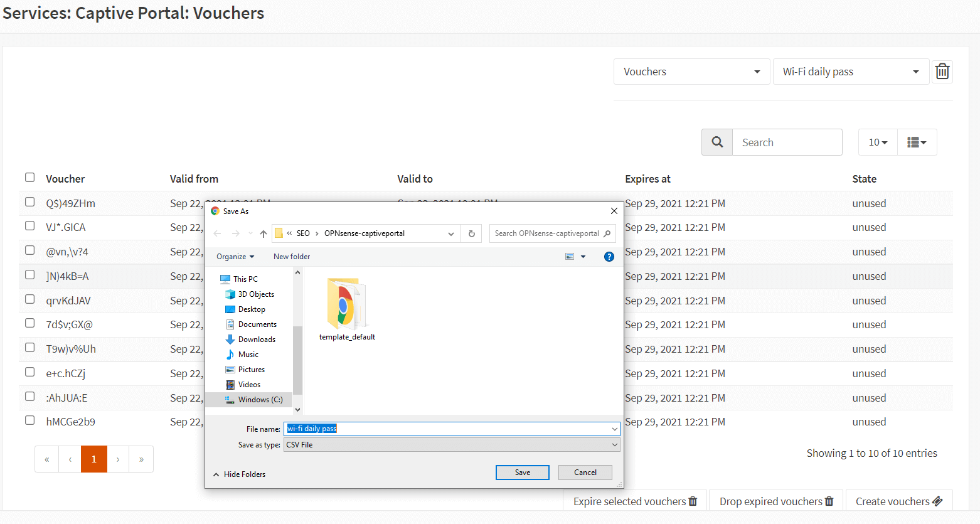Click the magnifier search icon above table
The width and height of the screenshot is (980, 524).
point(717,142)
